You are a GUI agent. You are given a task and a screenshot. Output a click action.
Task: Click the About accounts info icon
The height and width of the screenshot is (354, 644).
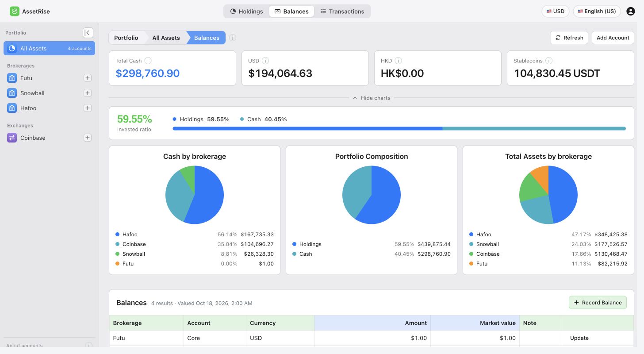(x=88, y=346)
